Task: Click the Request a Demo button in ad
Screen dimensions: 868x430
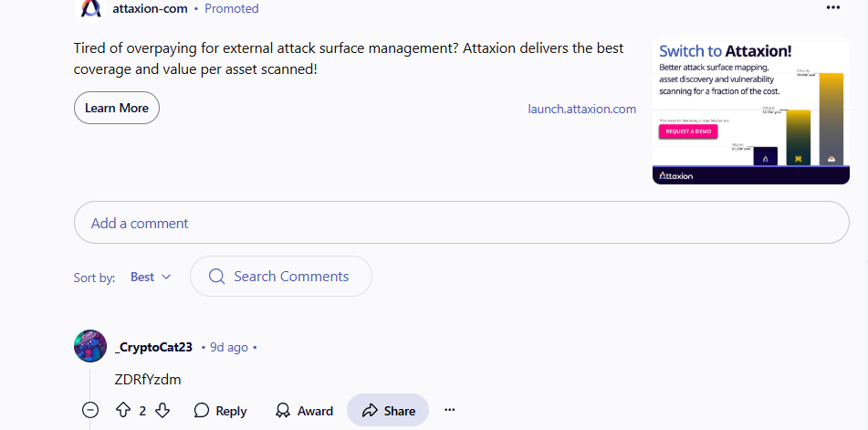Action: 688,131
